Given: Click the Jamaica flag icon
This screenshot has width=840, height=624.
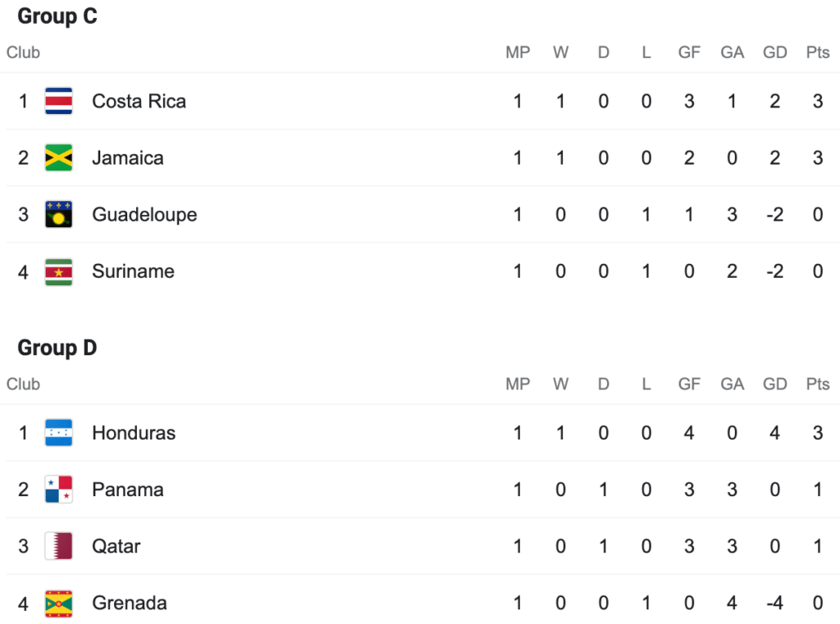Looking at the screenshot, I should [59, 158].
